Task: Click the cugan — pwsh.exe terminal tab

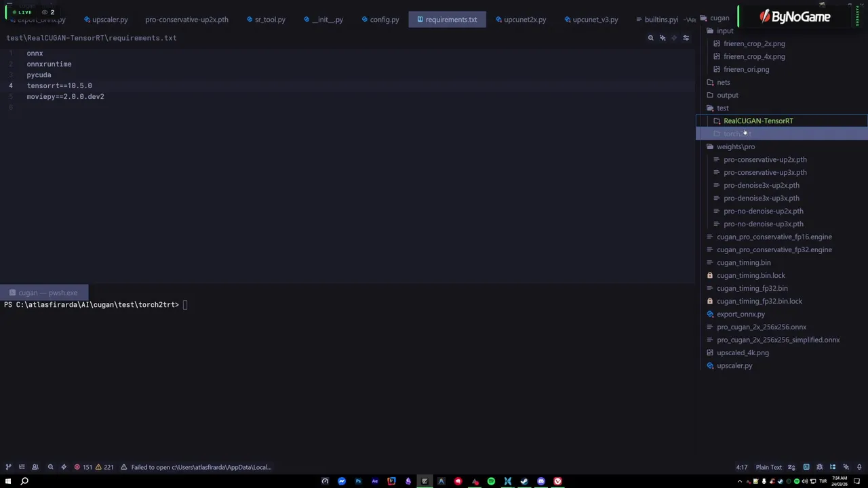Action: [43, 293]
